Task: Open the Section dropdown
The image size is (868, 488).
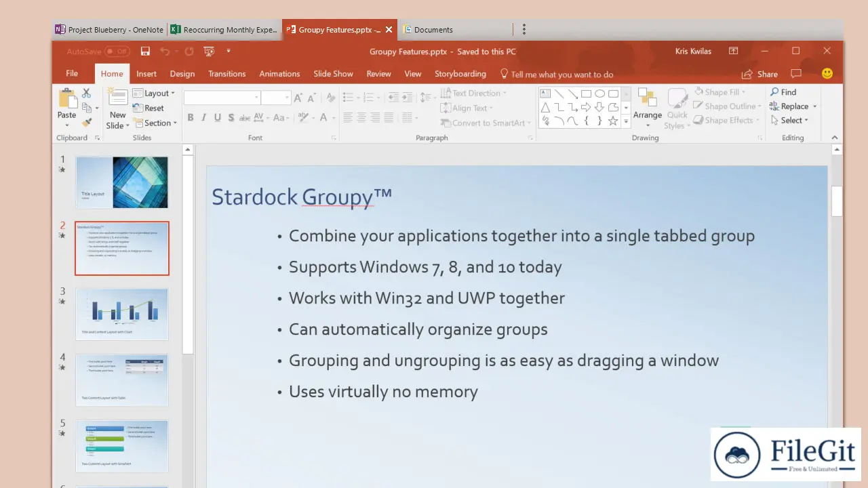Action: pyautogui.click(x=155, y=123)
